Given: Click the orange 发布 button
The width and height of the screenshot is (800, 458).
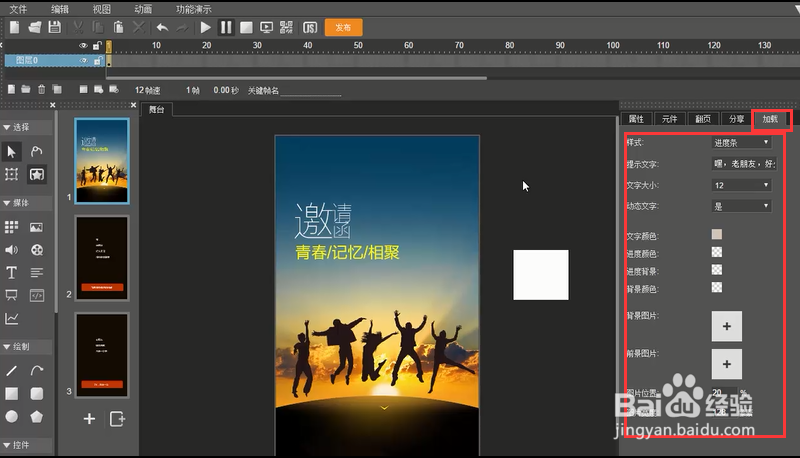Looking at the screenshot, I should point(343,28).
